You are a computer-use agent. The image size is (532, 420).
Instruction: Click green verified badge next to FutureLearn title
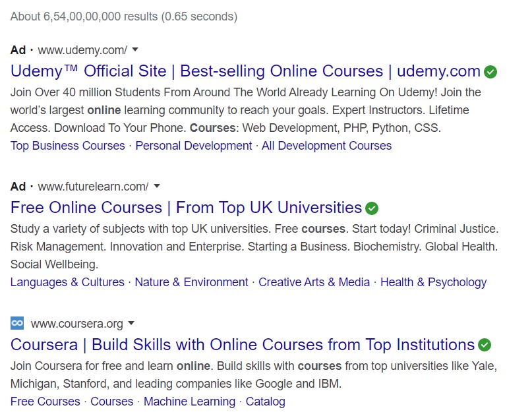372,208
